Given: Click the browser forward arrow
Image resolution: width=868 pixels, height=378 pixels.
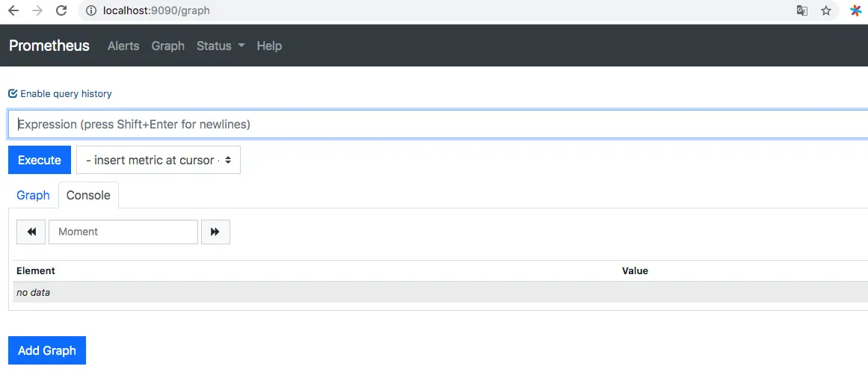Looking at the screenshot, I should [x=37, y=11].
